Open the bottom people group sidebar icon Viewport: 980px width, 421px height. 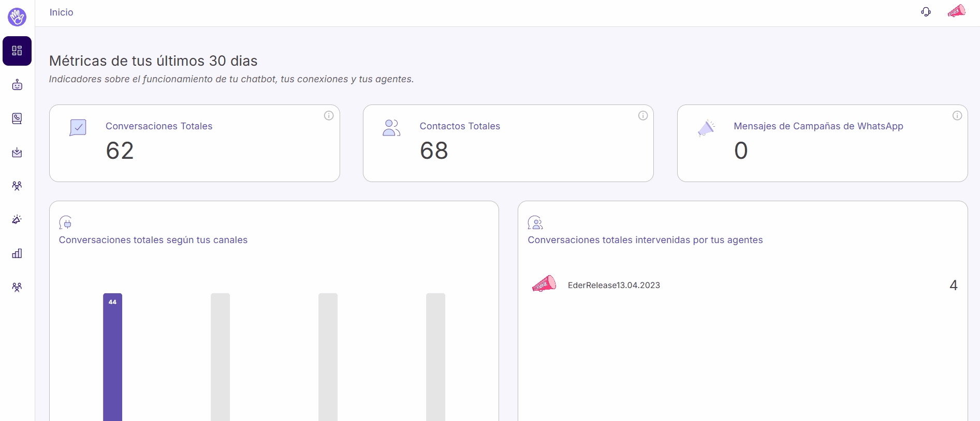click(17, 287)
